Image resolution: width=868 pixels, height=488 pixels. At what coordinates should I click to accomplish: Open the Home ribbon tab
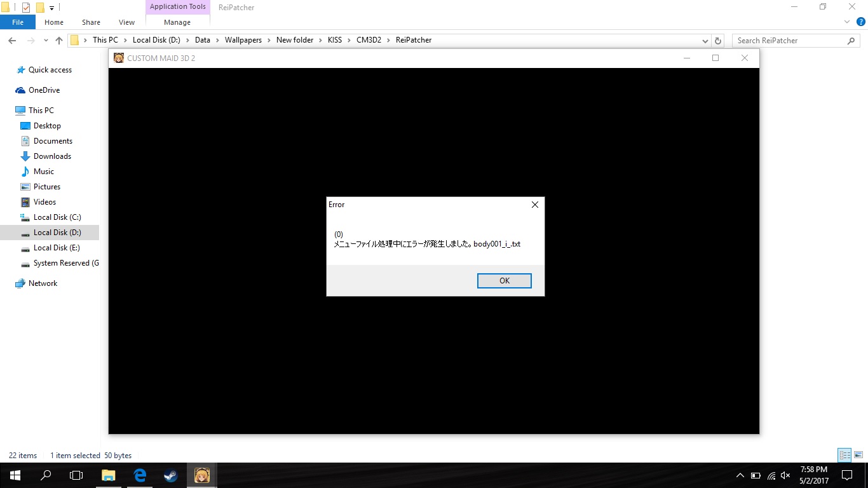54,22
